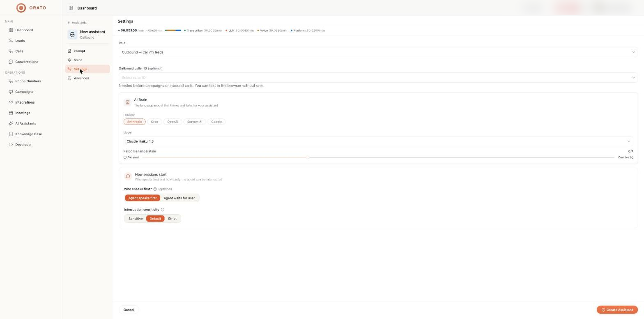The image size is (644, 319).
Task: Click the Voice microphone icon
Action: pyautogui.click(x=69, y=60)
